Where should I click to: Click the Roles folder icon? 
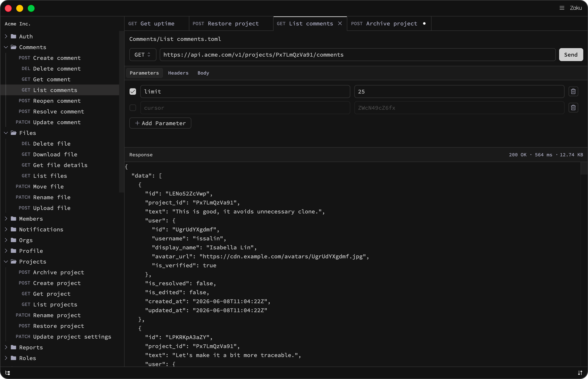pos(14,358)
